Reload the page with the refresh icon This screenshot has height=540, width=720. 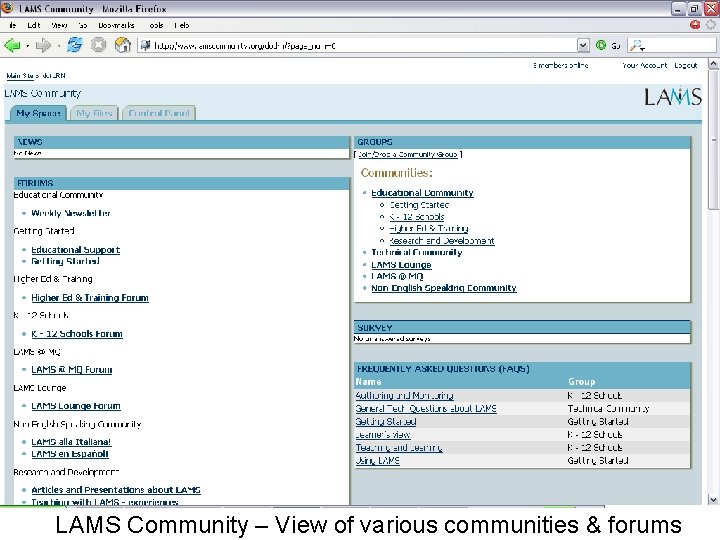point(74,45)
